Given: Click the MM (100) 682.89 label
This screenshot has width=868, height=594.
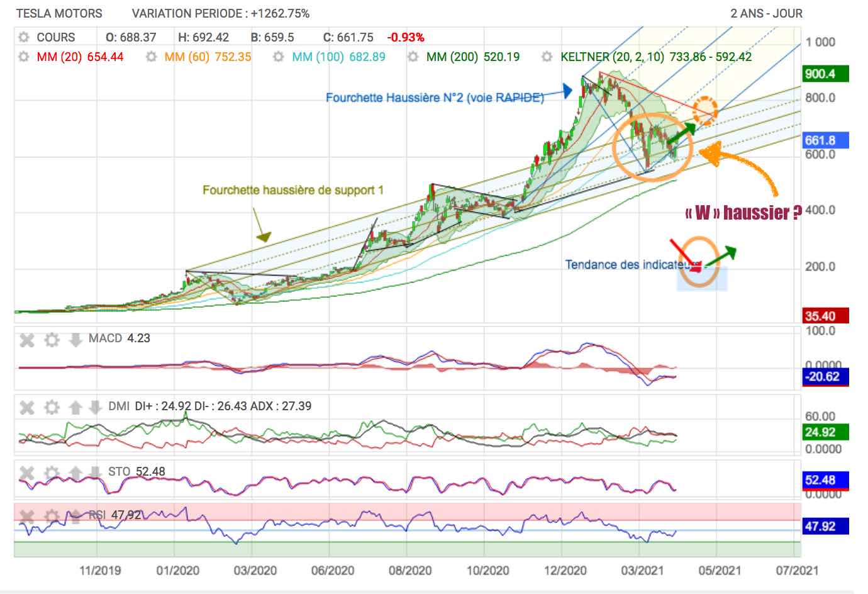Looking at the screenshot, I should 338,57.
